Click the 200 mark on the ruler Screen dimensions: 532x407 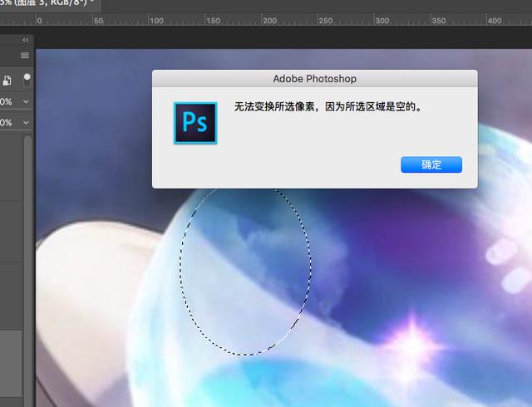point(269,21)
